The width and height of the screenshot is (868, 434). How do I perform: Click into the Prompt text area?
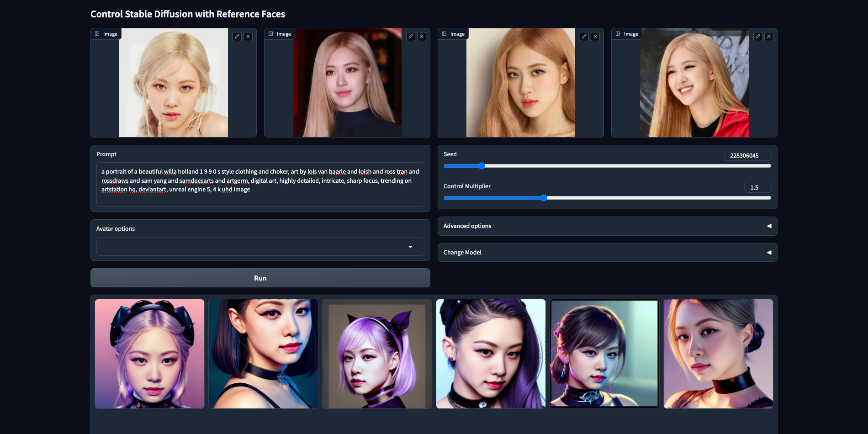260,185
